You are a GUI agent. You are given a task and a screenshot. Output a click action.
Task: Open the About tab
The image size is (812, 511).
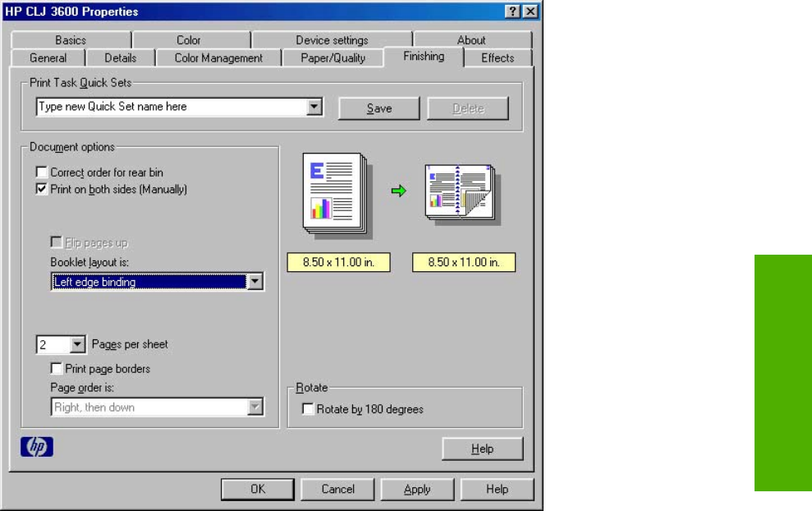pos(471,40)
